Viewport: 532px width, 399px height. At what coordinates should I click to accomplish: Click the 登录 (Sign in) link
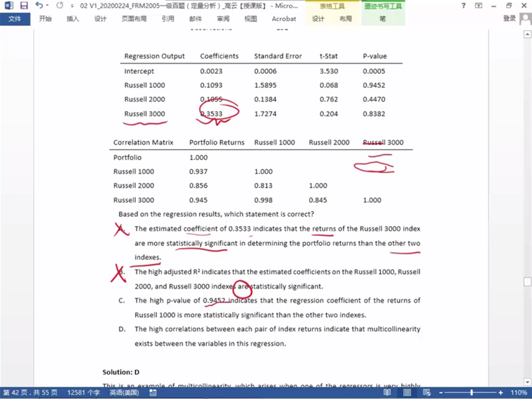(509, 19)
